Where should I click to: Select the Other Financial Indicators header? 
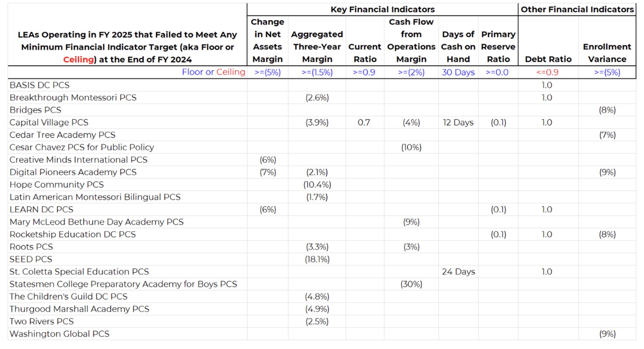click(x=577, y=9)
